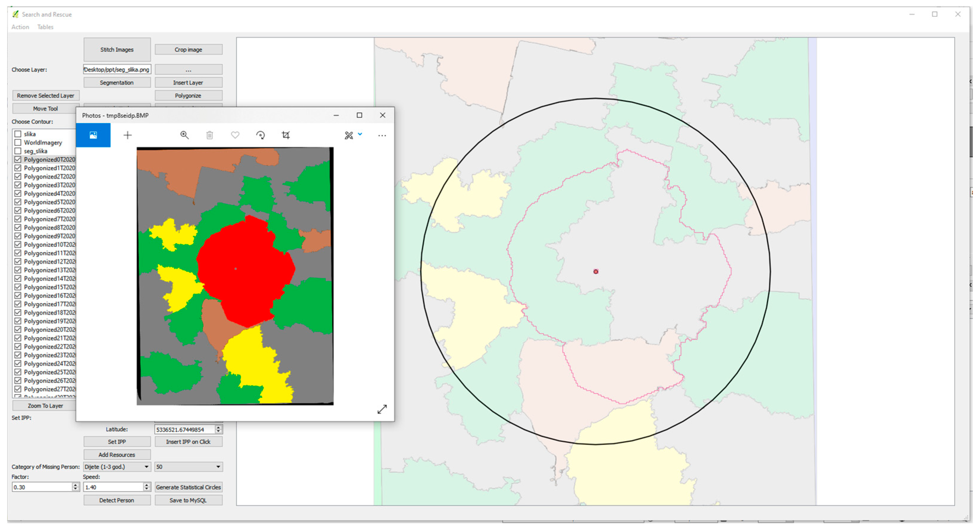Click the fullscreen diagonal arrows icon

[382, 409]
